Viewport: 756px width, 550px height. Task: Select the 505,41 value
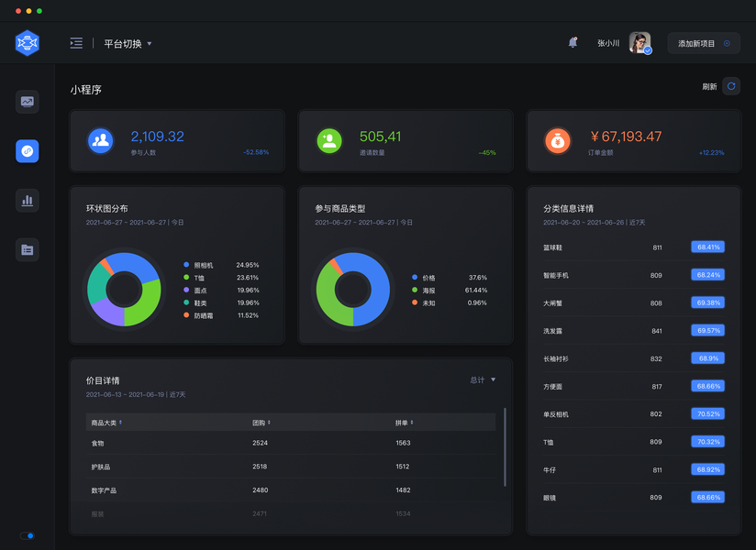[x=380, y=137]
